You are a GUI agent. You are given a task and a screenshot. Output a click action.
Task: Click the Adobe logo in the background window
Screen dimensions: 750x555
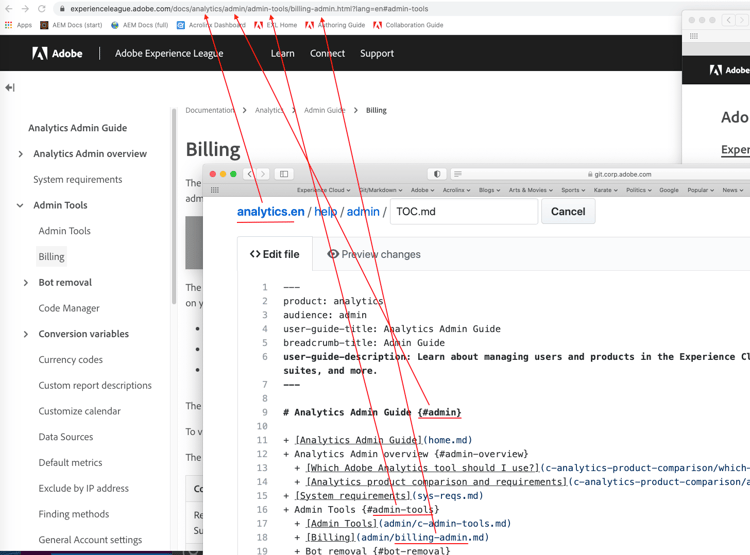(729, 70)
